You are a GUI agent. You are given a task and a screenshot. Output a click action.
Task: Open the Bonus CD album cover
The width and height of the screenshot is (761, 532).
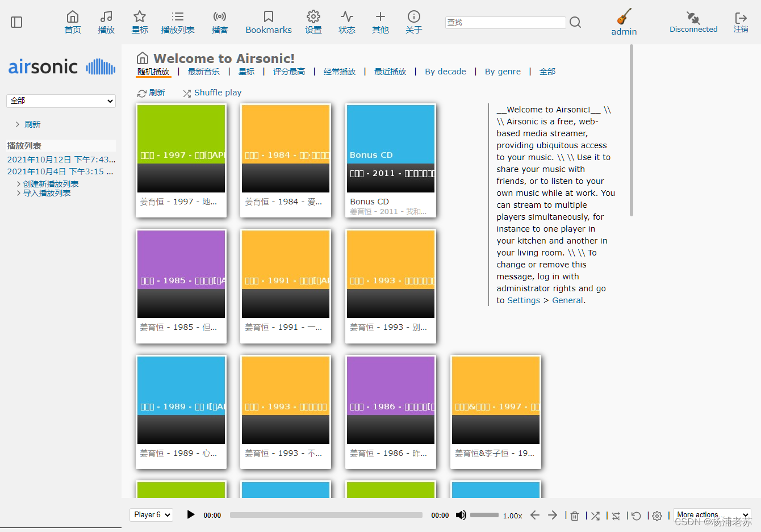391,149
